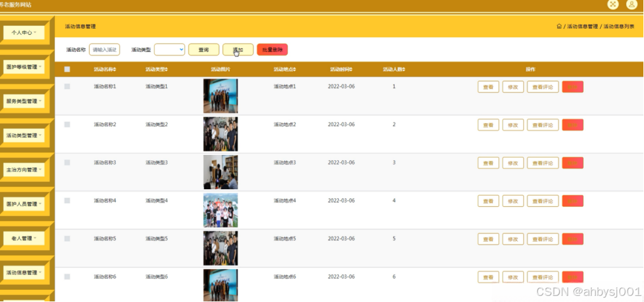Image resolution: width=644 pixels, height=302 pixels.
Task: Check the row checkbox for 活动名称3
Action: 68,162
